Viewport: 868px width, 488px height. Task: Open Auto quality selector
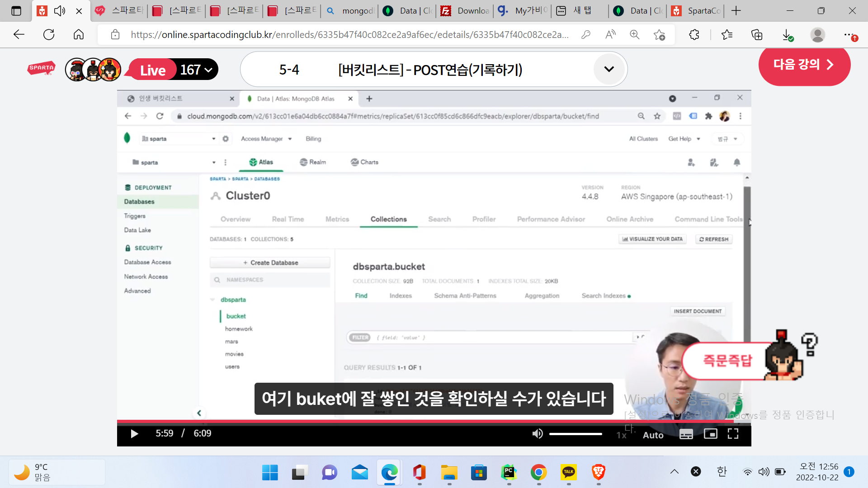click(653, 435)
